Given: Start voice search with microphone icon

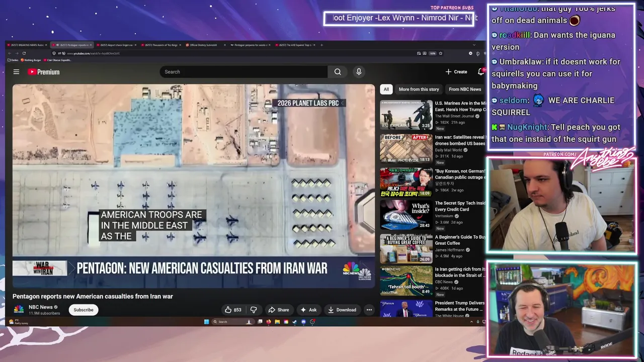Looking at the screenshot, I should click(x=359, y=72).
